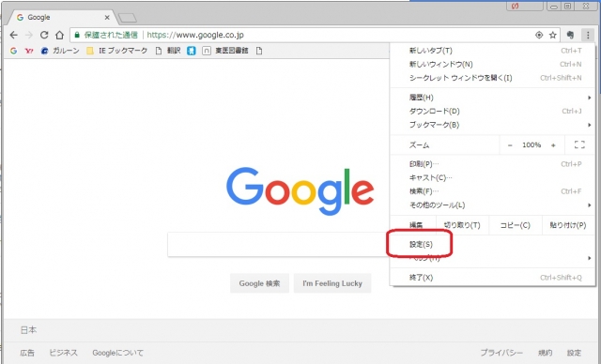This screenshot has width=601, height=364.
Task: Choose 新しいタブ(T) from menu
Action: pos(493,51)
